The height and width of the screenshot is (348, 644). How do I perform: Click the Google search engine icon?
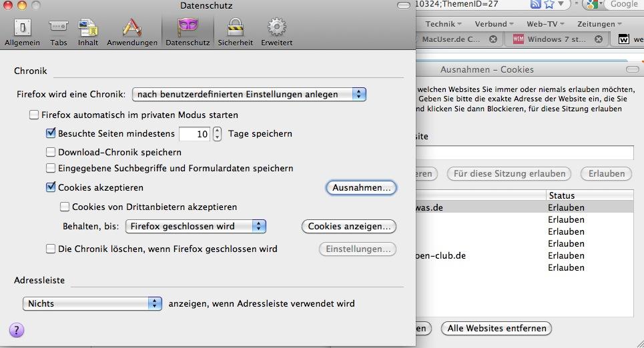click(x=592, y=4)
